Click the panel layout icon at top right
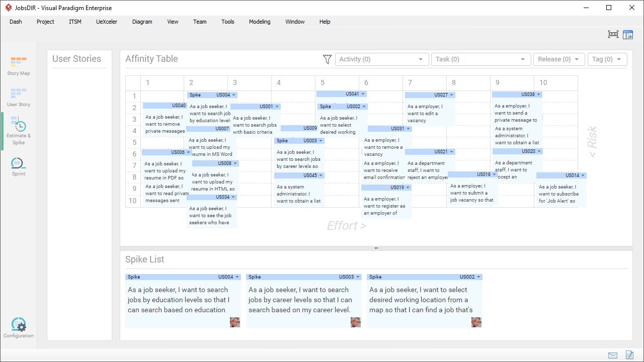Viewport: 644px width, 362px height. tap(628, 35)
